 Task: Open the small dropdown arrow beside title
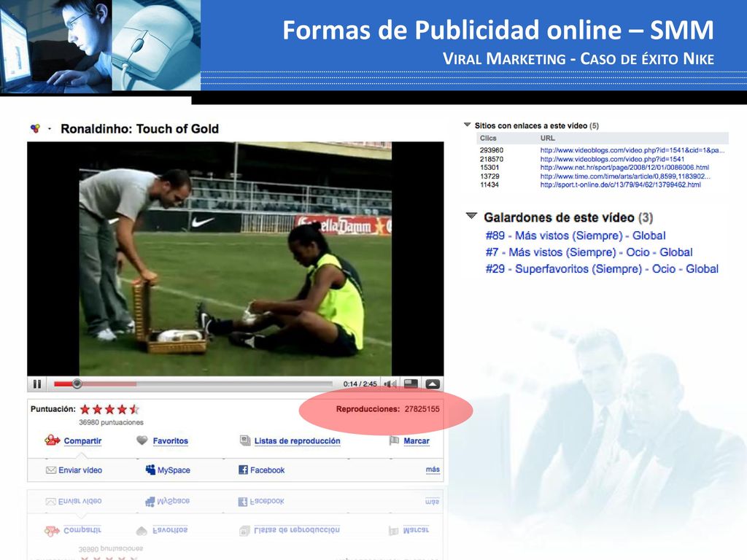[50, 128]
